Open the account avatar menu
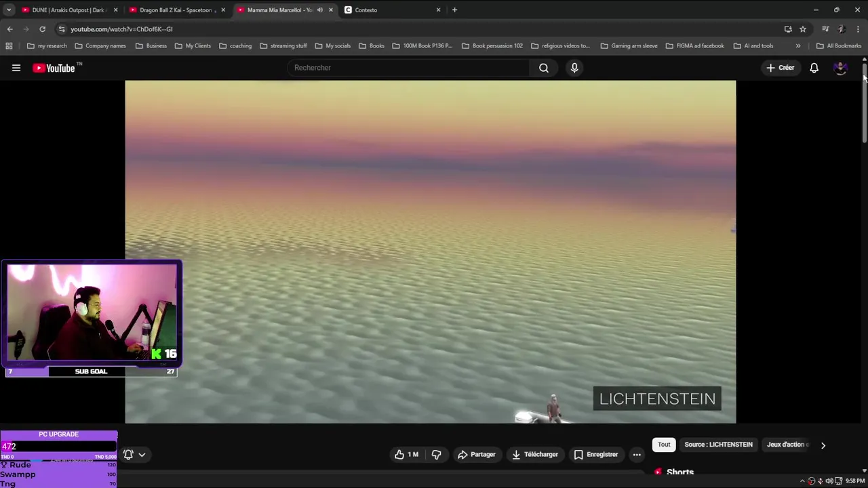 840,68
